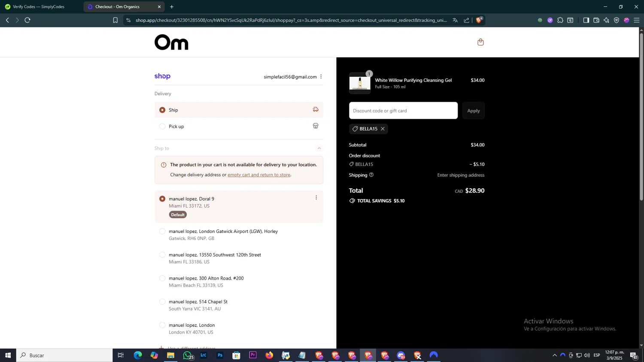
Task: Click the White Willow Cleansing Gel thumbnail
Action: 360,83
